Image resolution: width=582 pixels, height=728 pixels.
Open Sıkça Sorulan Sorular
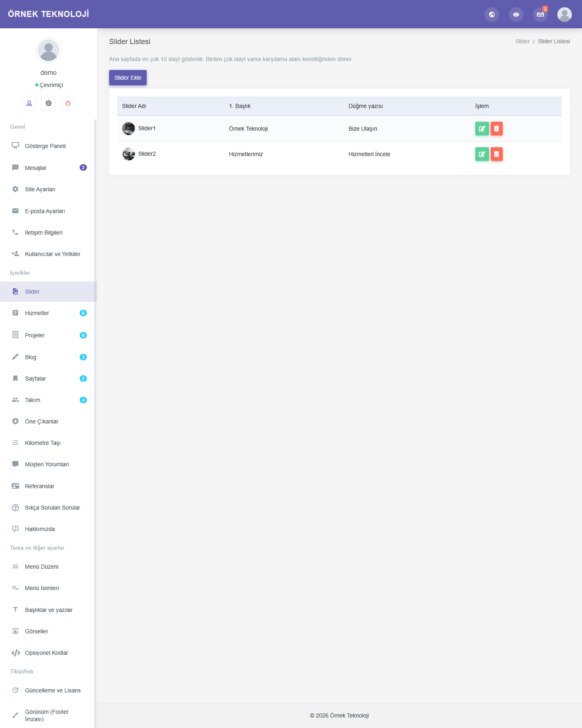48,508
